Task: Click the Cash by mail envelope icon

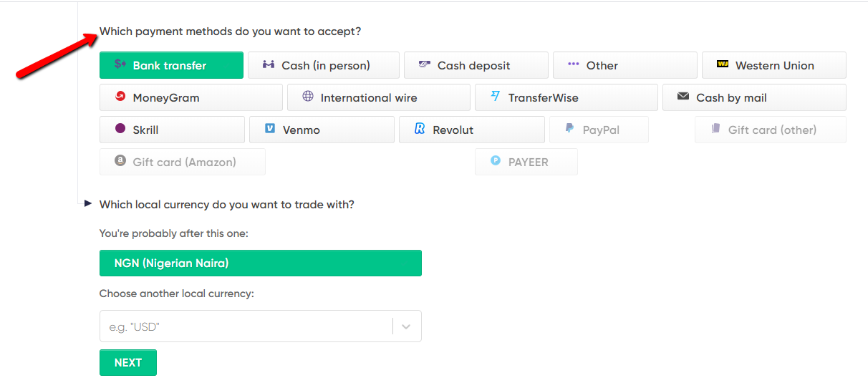Action: point(683,97)
